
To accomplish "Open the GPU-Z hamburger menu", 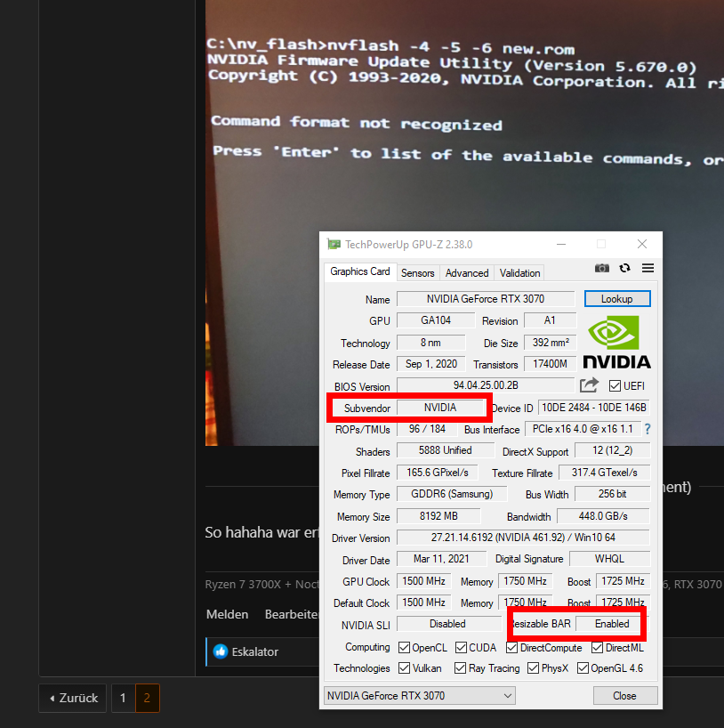I will click(648, 268).
